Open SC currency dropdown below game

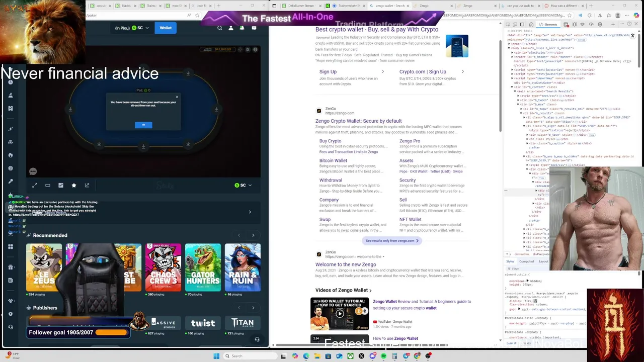pos(243,186)
